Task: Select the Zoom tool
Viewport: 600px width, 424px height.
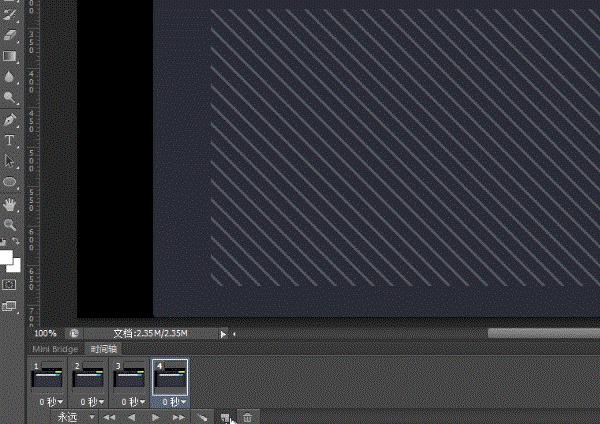Action: click(10, 225)
